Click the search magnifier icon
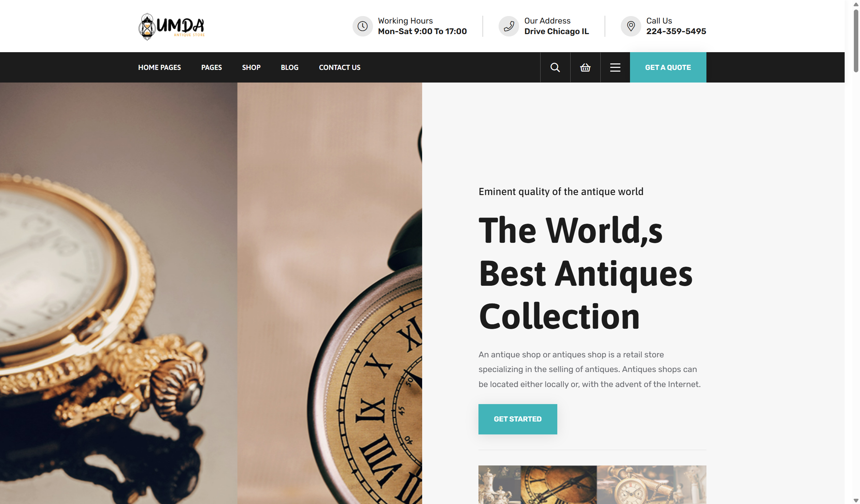Viewport: 860px width, 504px height. point(555,67)
